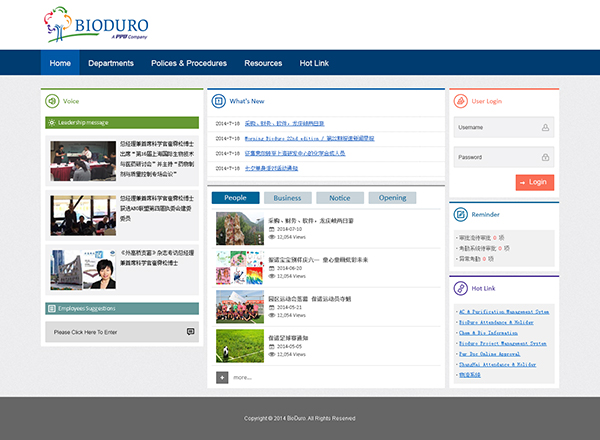Click the comment icon in suggestions box
600x440 pixels.
pyautogui.click(x=190, y=332)
